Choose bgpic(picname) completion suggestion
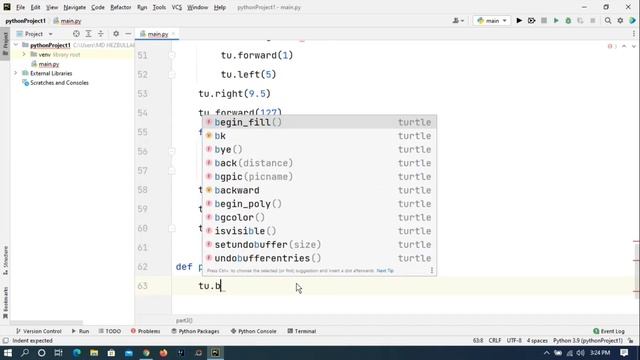The height and width of the screenshot is (360, 640). 320,177
